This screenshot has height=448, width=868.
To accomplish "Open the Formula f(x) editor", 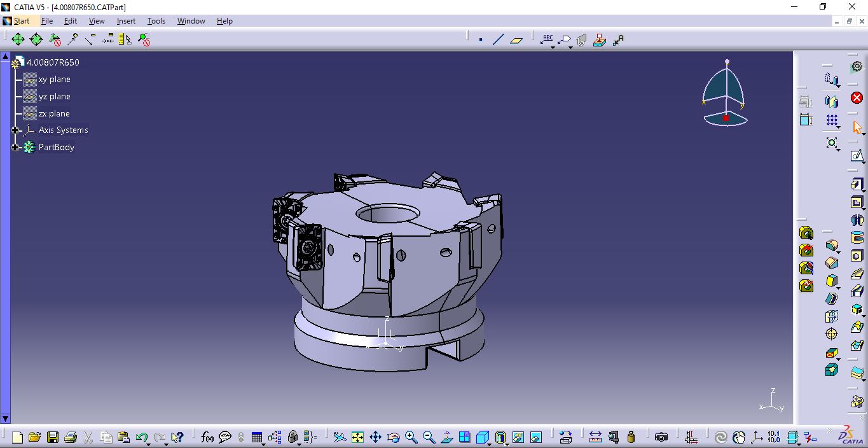I will point(207,437).
